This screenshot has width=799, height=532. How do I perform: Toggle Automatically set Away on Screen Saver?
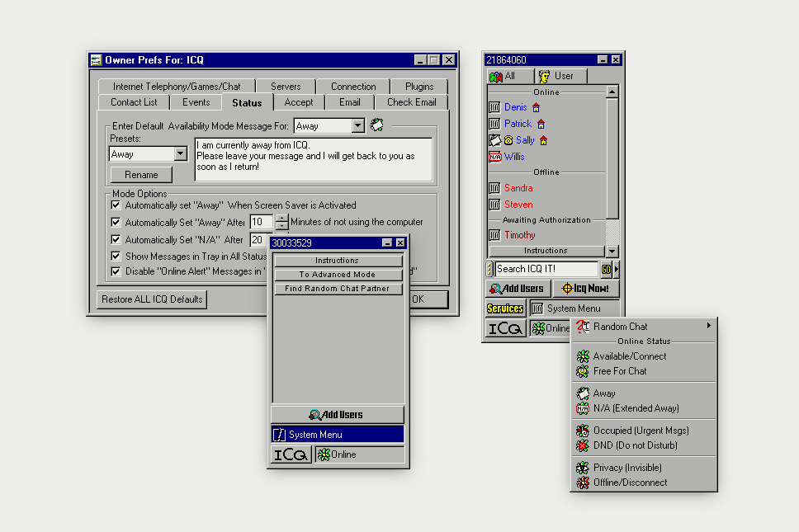pyautogui.click(x=116, y=205)
